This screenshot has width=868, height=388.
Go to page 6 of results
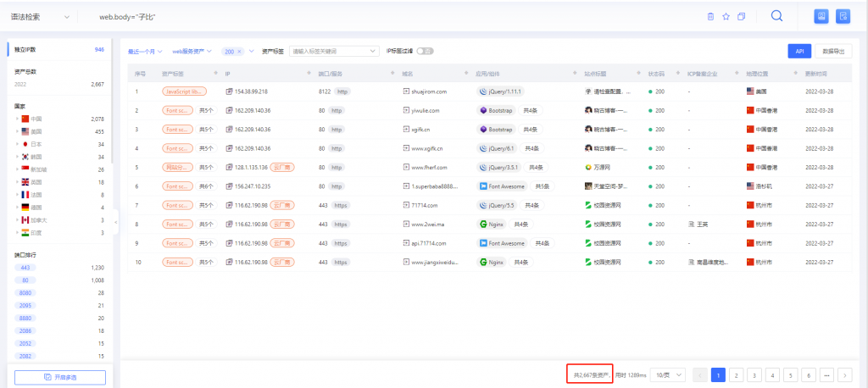coord(808,375)
